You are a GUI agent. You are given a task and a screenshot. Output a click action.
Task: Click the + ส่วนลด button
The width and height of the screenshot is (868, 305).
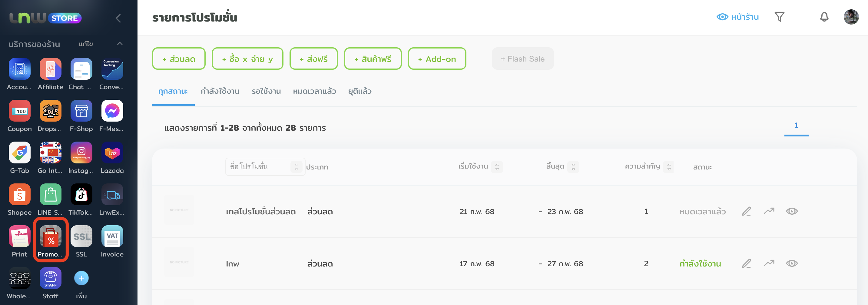[179, 59]
